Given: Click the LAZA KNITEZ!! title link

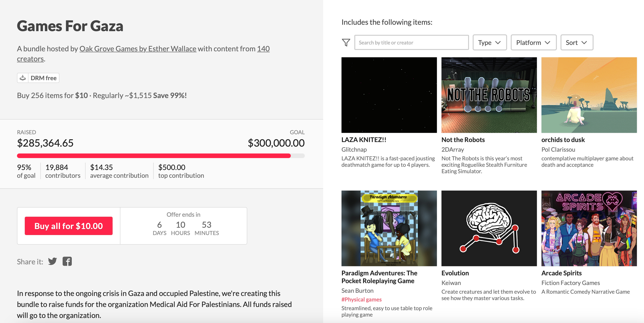Looking at the screenshot, I should tap(364, 140).
